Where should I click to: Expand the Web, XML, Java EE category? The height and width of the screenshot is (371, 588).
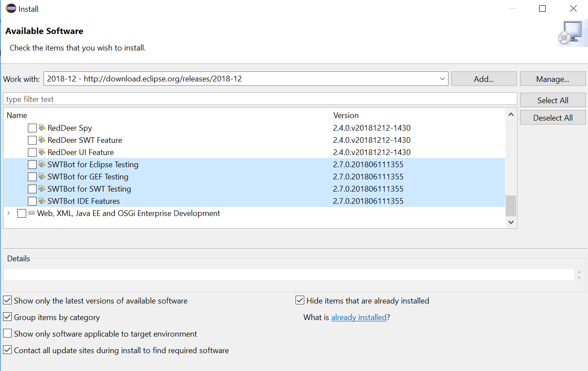point(9,213)
